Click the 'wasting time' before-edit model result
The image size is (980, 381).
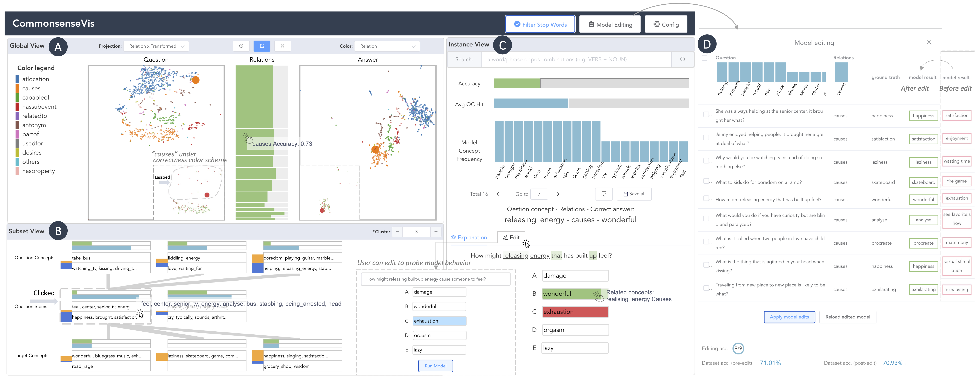[956, 161]
